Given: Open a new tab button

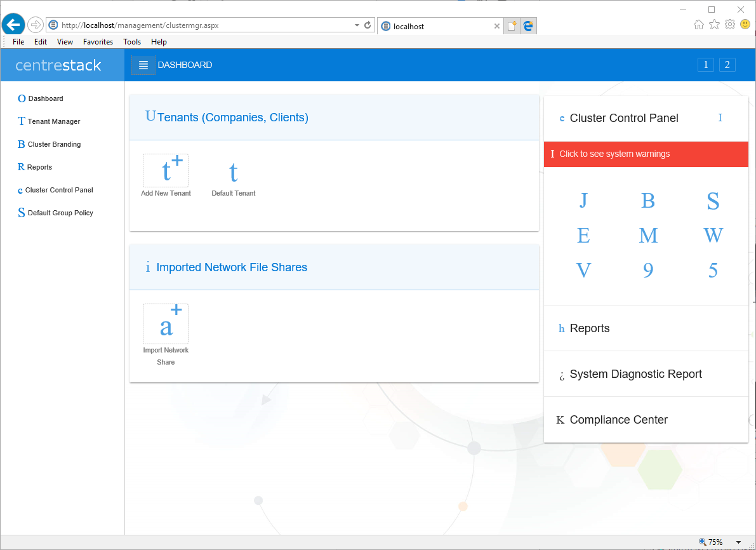Looking at the screenshot, I should coord(512,26).
